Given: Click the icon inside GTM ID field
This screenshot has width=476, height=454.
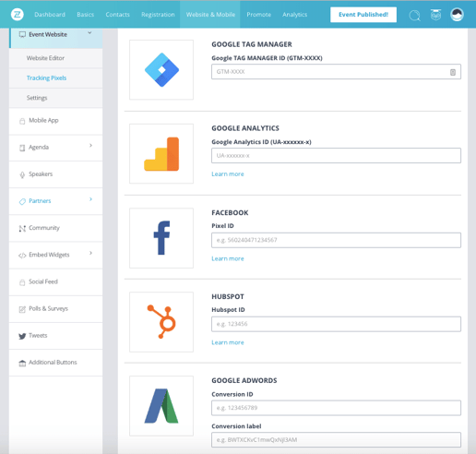Looking at the screenshot, I should pyautogui.click(x=453, y=72).
